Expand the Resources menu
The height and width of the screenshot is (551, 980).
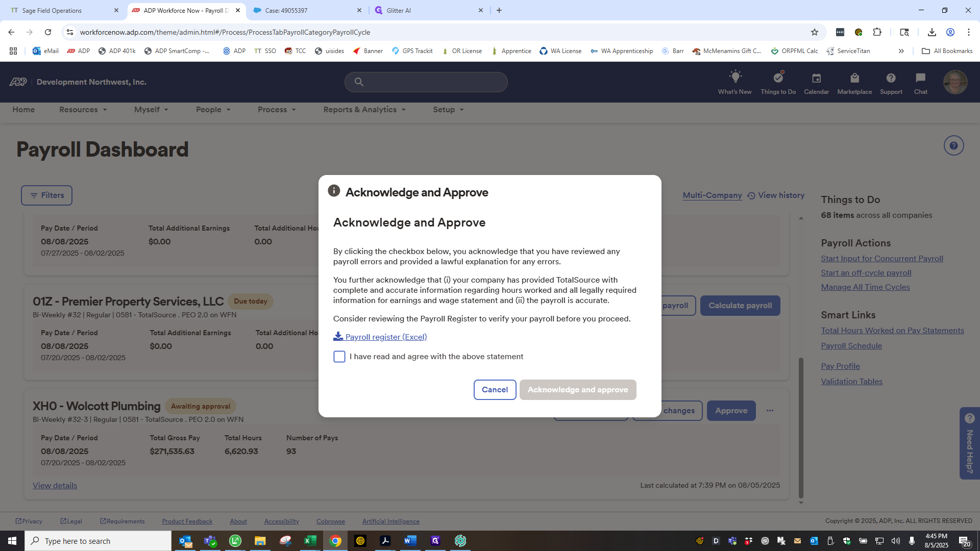tap(83, 110)
